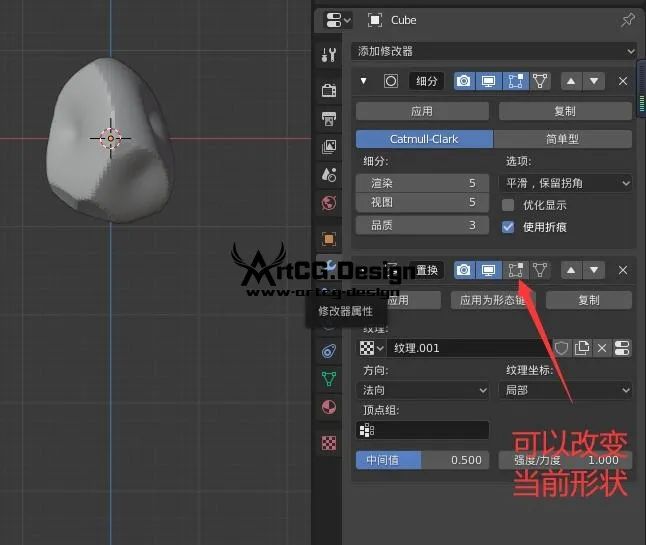The width and height of the screenshot is (646, 545).
Task: Select the Catmull-Clark subdivision type
Action: [424, 139]
